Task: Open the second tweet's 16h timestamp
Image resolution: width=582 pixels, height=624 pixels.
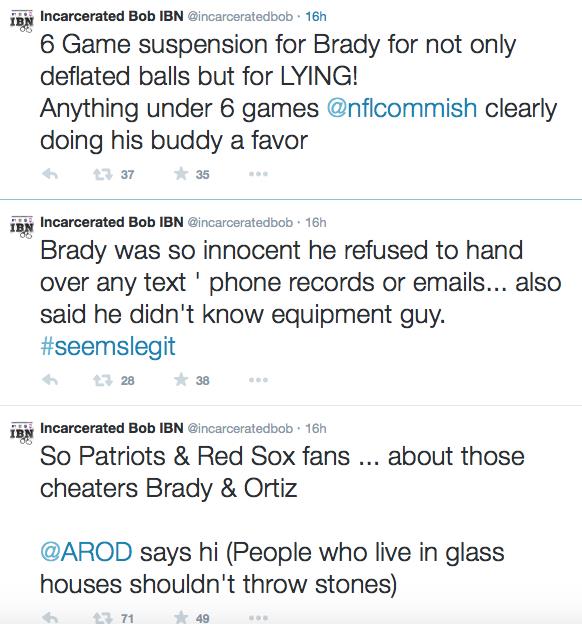Action: click(x=316, y=222)
